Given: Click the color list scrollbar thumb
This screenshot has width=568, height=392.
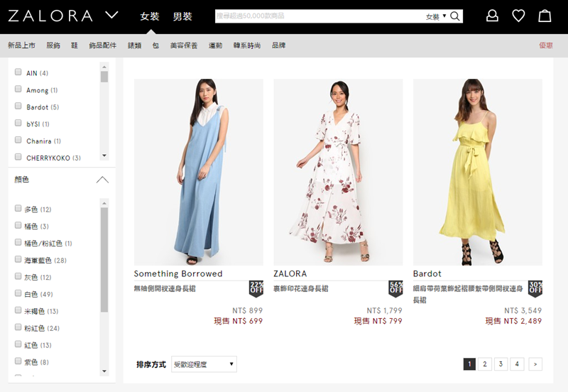Looking at the screenshot, I should click(104, 260).
